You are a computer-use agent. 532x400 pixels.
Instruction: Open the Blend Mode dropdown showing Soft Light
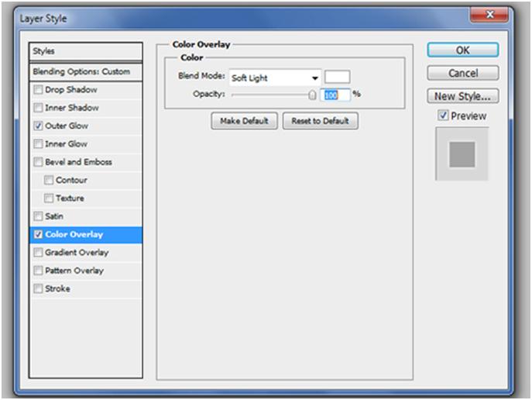tap(275, 78)
